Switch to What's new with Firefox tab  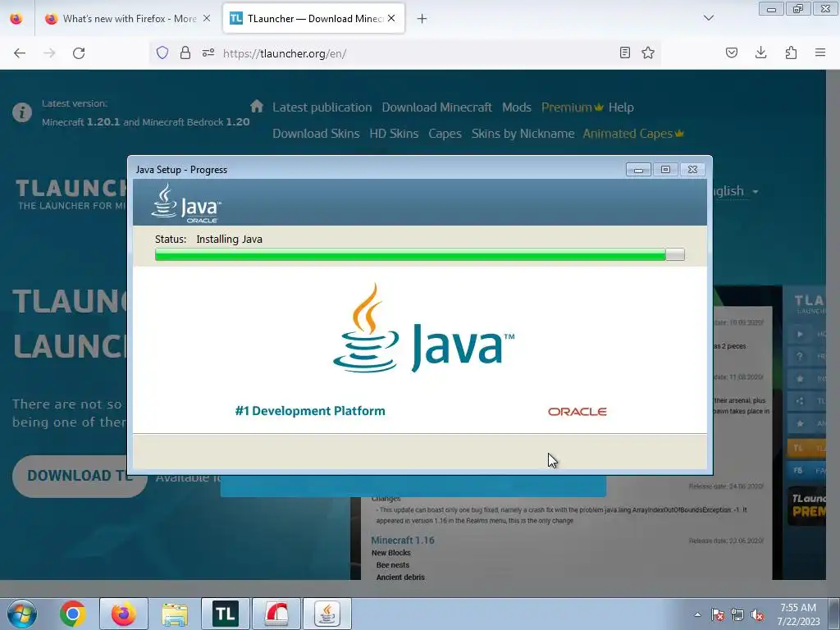click(x=127, y=19)
